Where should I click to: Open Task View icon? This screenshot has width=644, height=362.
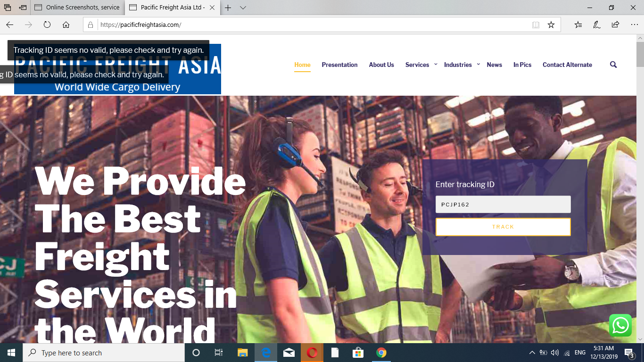click(x=219, y=353)
